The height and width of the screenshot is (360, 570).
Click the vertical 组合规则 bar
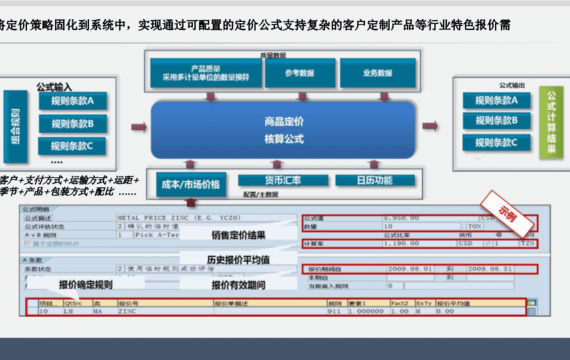point(15,126)
